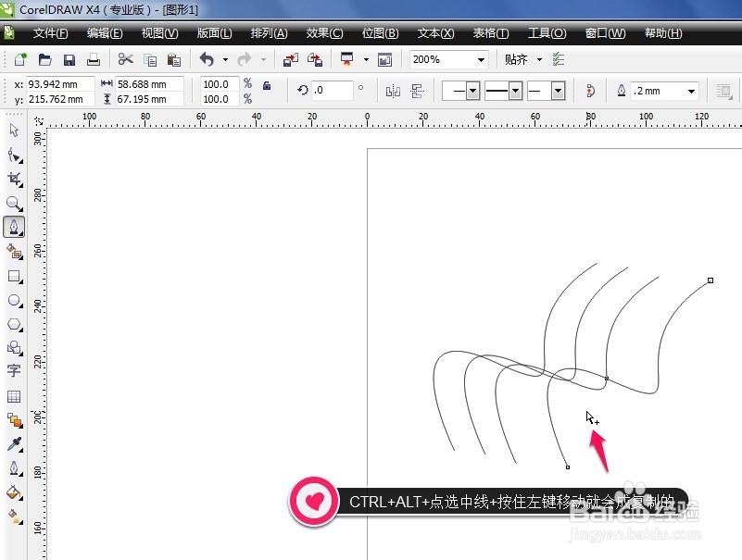Open the Options icon beside 贴齐
This screenshot has width=742, height=560.
click(559, 59)
